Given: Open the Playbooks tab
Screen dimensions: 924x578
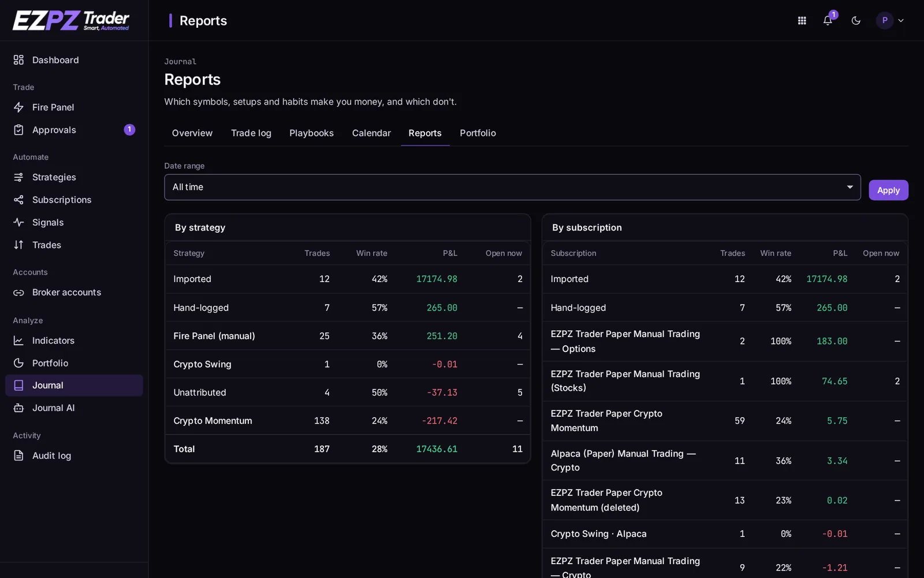Looking at the screenshot, I should click(311, 133).
